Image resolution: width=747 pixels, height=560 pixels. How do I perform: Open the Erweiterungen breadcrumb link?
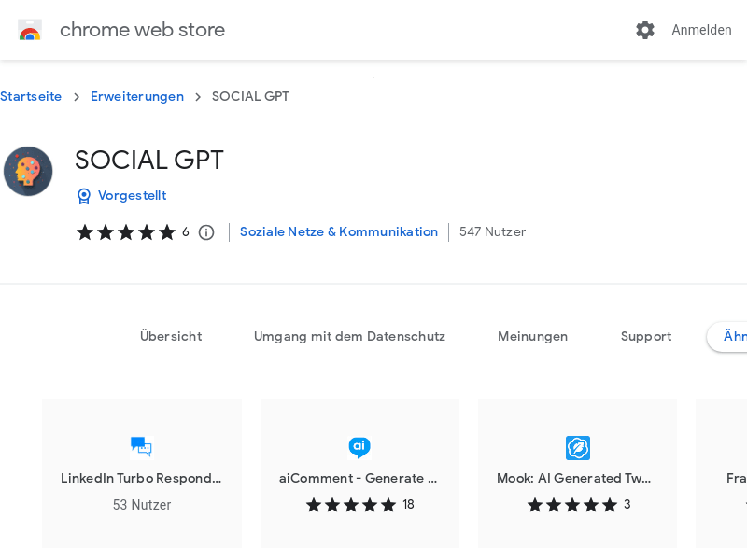[137, 96]
